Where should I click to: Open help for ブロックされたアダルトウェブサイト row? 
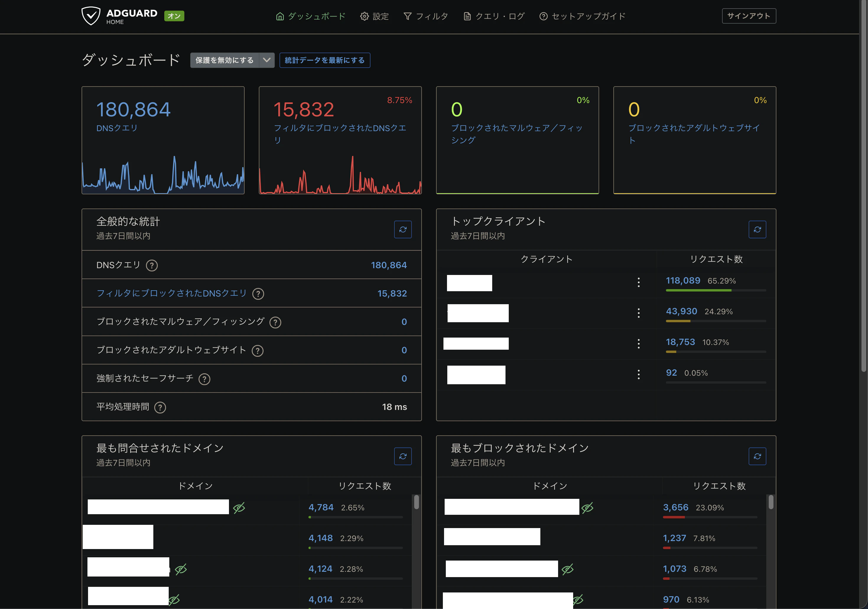[x=258, y=351]
